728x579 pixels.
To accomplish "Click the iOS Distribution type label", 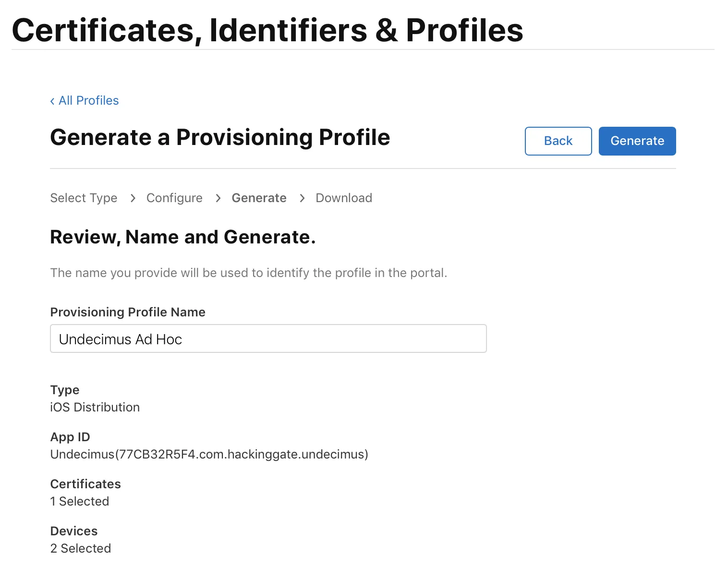I will [x=95, y=407].
